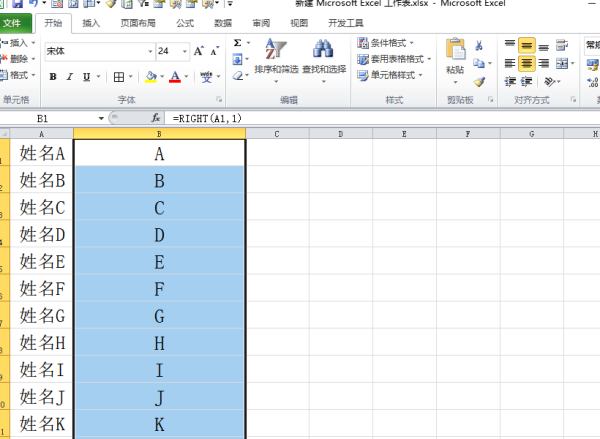Select cell containing 姓名E
This screenshot has width=600, height=439.
tap(41, 261)
